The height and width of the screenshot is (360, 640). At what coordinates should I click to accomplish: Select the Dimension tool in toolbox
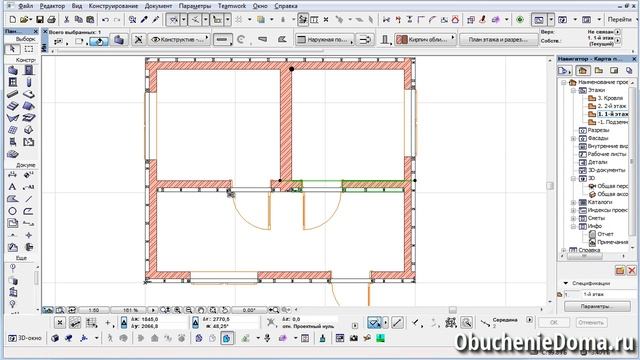click(x=13, y=175)
